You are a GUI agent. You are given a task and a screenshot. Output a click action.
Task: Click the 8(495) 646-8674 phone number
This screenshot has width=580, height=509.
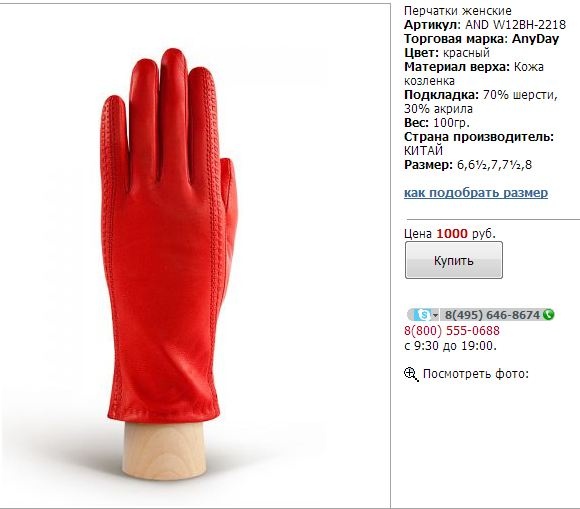[492, 315]
